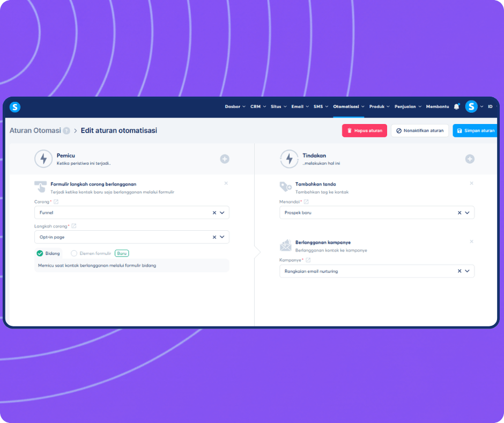Save rule with Simpan aturan button
The width and height of the screenshot is (504, 423).
pyautogui.click(x=475, y=130)
